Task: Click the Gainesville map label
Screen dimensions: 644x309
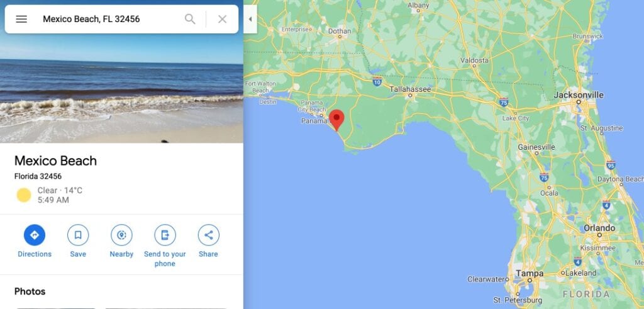Action: point(536,147)
